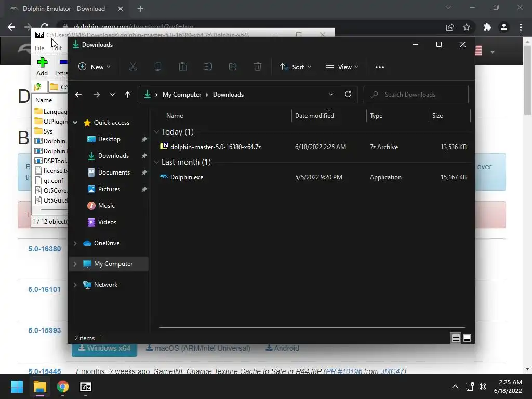
Task: Select Desktop in Quick access
Action: click(109, 139)
